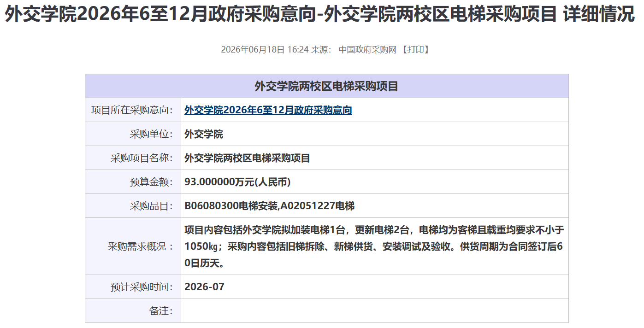
Task: Click the item value B06080300电梯安装,A02051227电梯
Action: click(269, 206)
